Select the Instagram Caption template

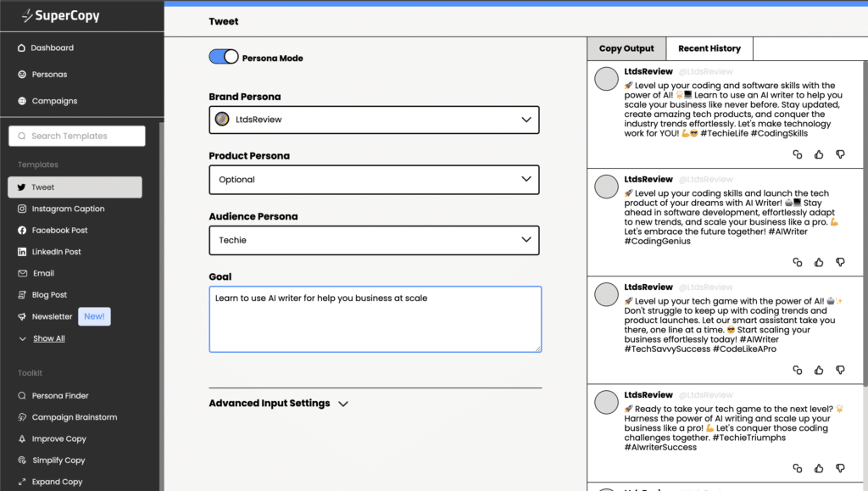[68, 209]
